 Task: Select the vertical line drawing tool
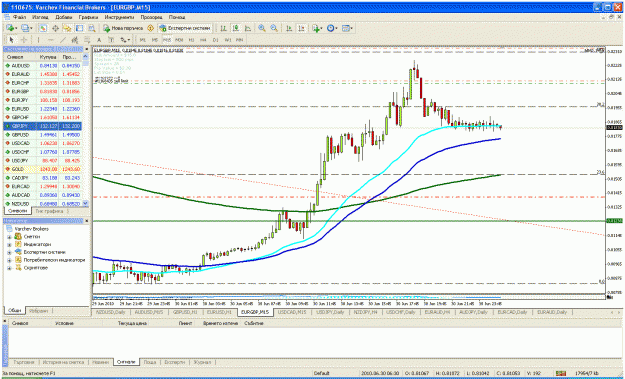tap(38, 40)
